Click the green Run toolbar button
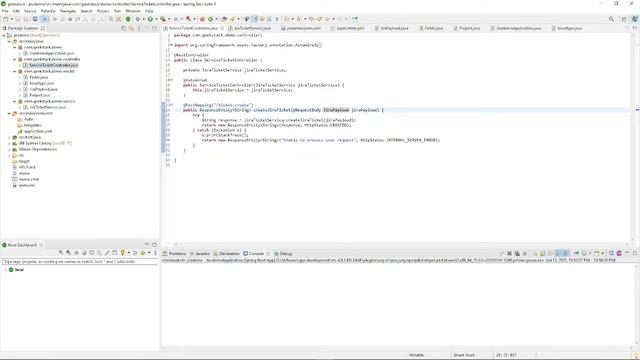 [x=150, y=19]
